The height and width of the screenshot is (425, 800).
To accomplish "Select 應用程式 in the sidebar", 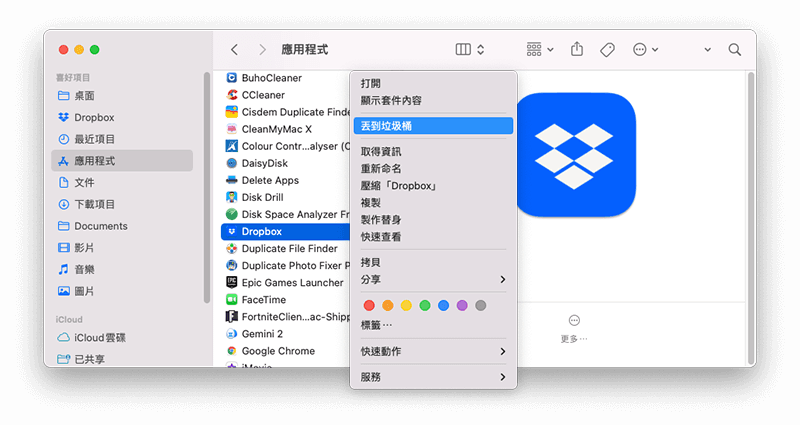I will [x=122, y=161].
